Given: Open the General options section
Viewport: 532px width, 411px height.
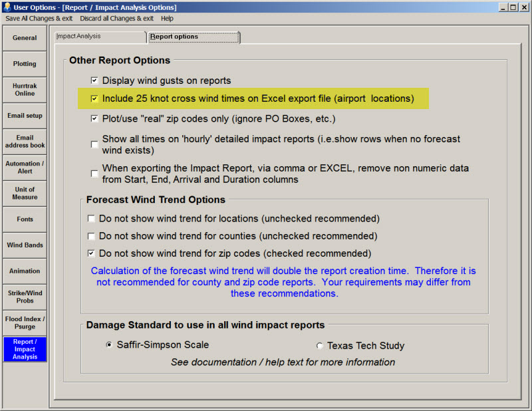Looking at the screenshot, I should (25, 38).
